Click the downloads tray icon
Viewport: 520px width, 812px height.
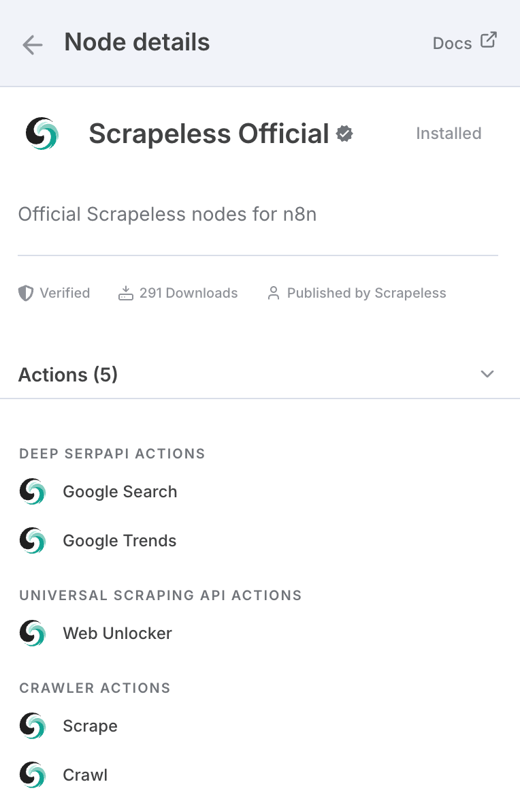126,293
